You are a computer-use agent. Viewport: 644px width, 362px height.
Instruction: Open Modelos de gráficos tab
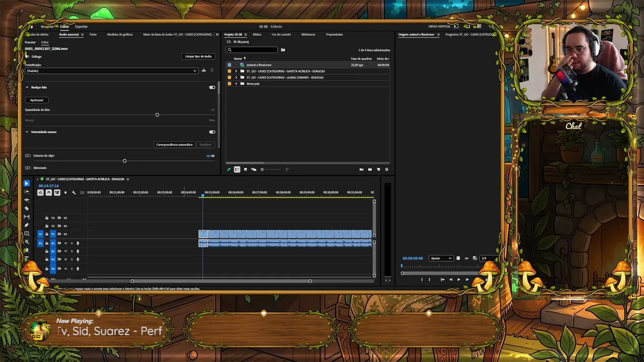[x=120, y=35]
